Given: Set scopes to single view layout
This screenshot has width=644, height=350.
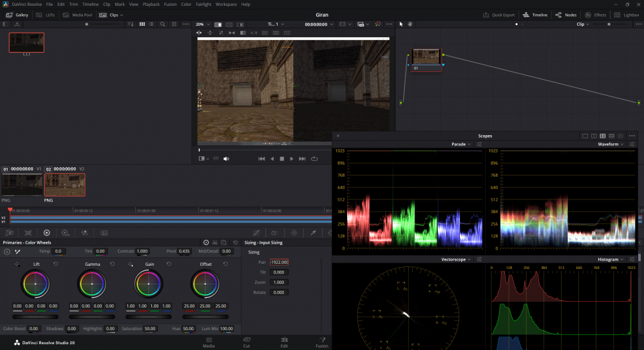Looking at the screenshot, I should 585,136.
